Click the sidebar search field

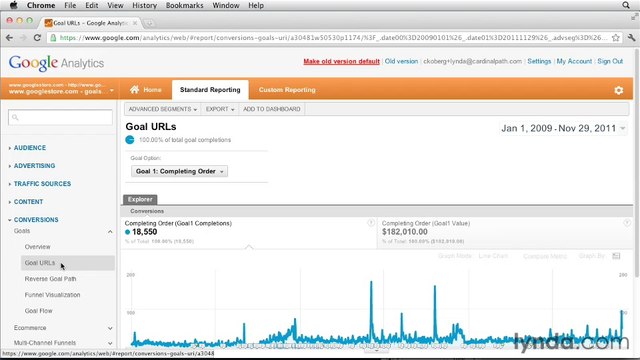(60, 117)
